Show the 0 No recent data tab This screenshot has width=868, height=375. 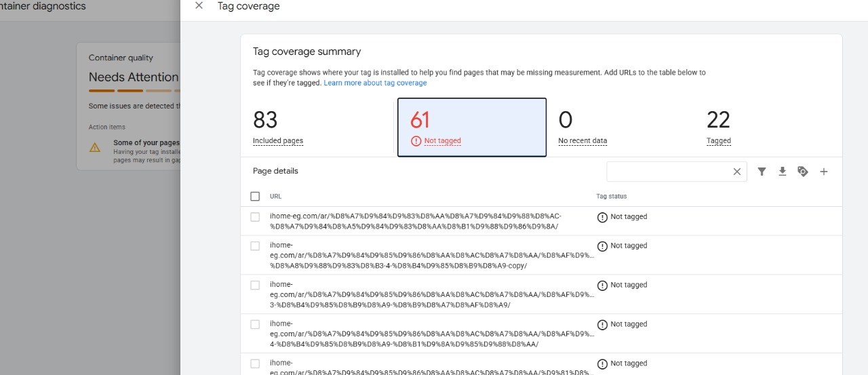(x=582, y=127)
